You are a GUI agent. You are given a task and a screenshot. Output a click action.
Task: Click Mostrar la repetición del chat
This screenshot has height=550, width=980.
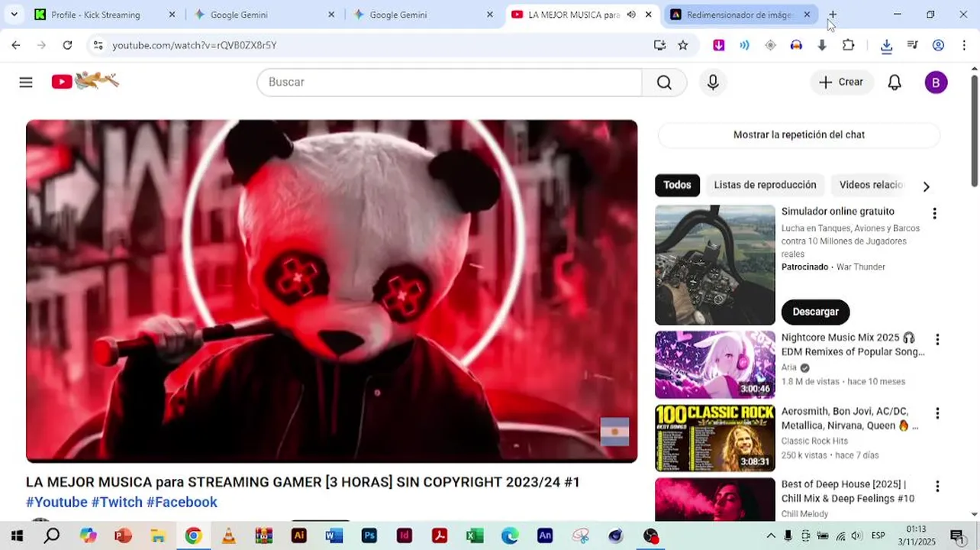coord(798,134)
